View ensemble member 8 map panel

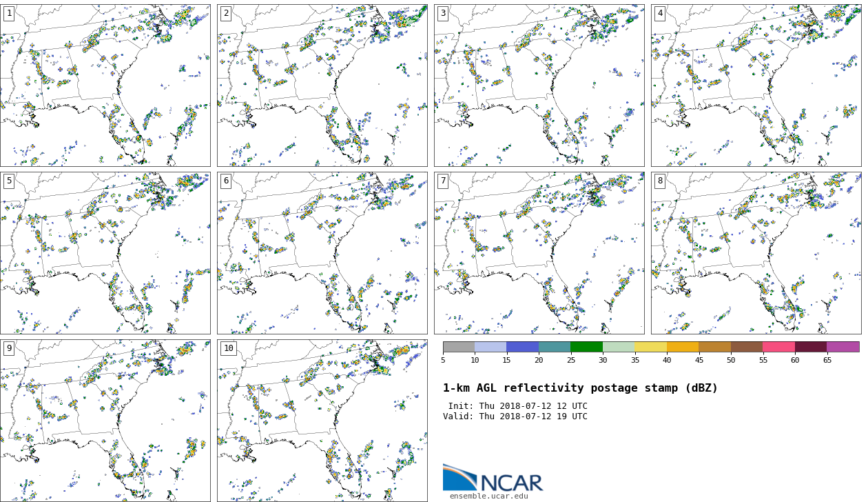click(x=756, y=253)
